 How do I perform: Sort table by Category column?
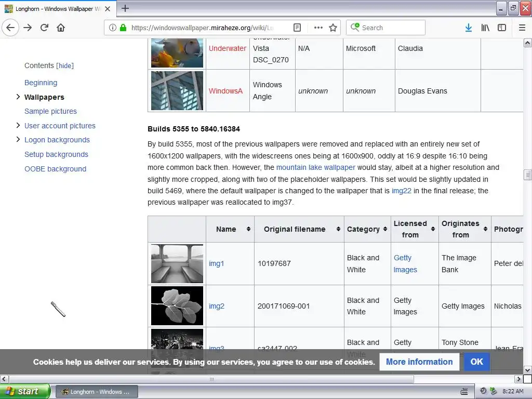click(x=367, y=229)
